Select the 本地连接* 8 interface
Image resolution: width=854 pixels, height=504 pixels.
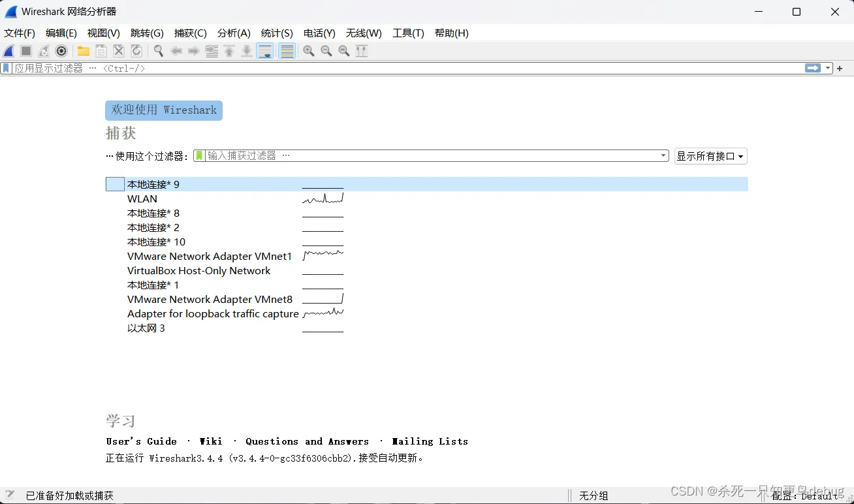click(x=427, y=213)
